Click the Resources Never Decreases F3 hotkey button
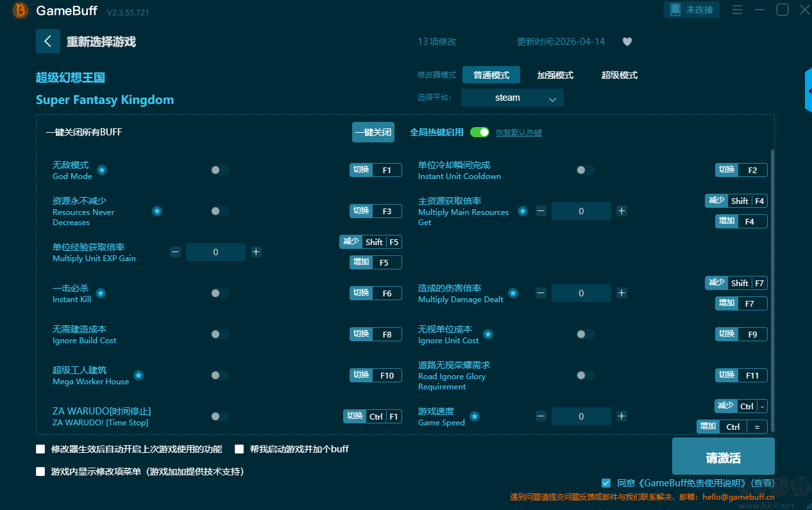812x510 pixels. tap(376, 211)
